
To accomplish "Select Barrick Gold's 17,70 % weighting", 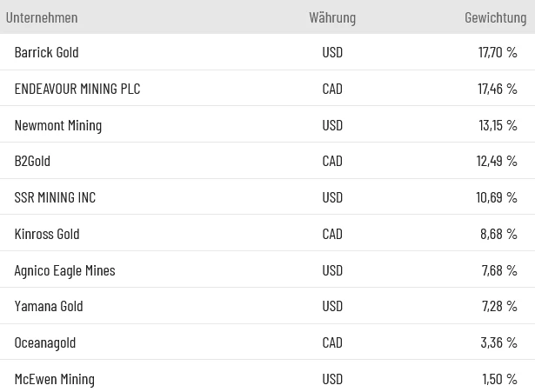I will click(498, 52).
